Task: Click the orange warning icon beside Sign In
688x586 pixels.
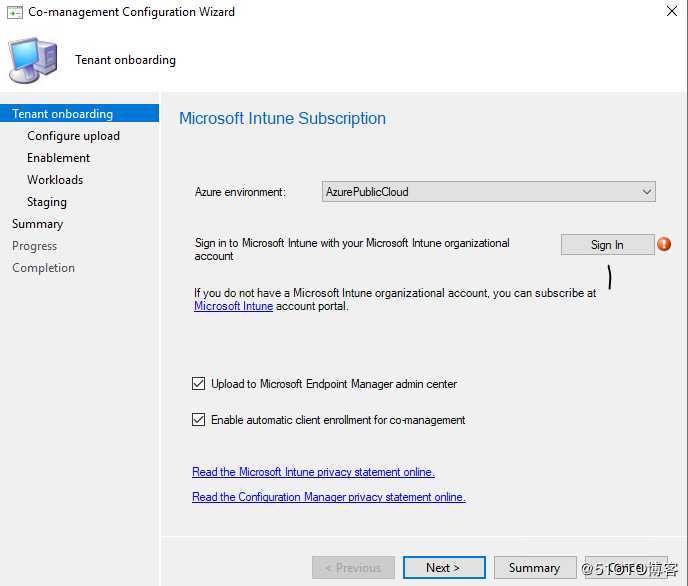Action: click(x=664, y=244)
